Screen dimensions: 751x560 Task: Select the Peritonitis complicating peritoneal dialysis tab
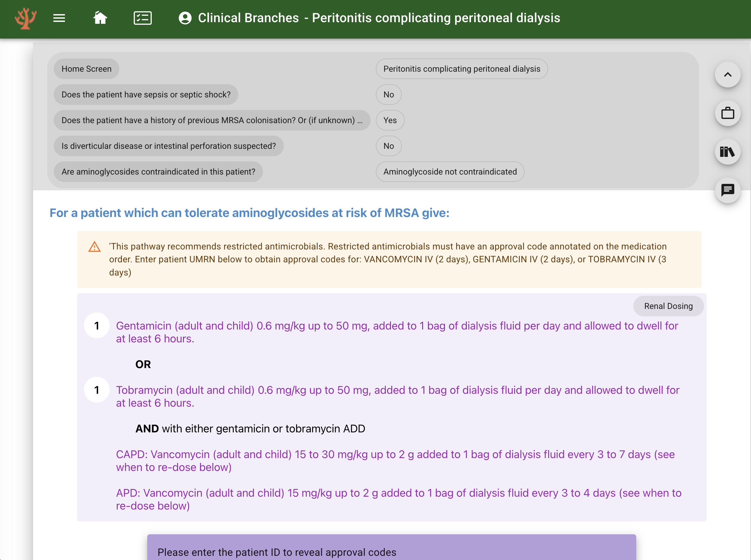coord(461,69)
